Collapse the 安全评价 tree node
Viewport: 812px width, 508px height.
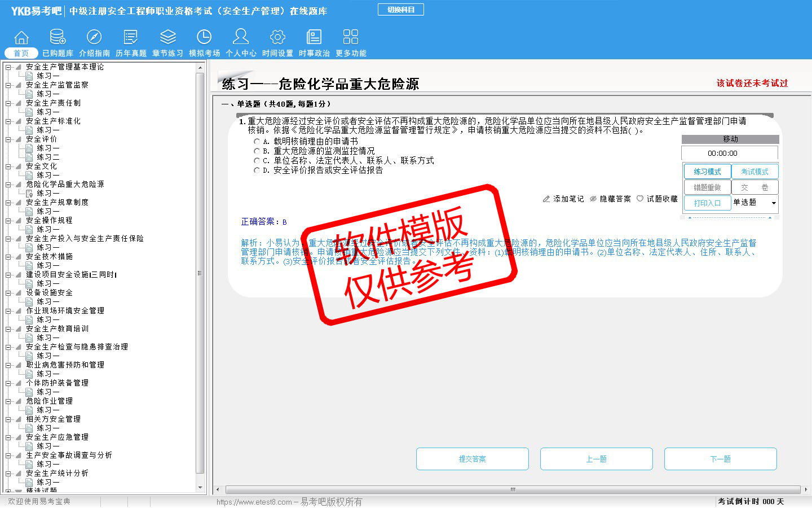(x=8, y=139)
